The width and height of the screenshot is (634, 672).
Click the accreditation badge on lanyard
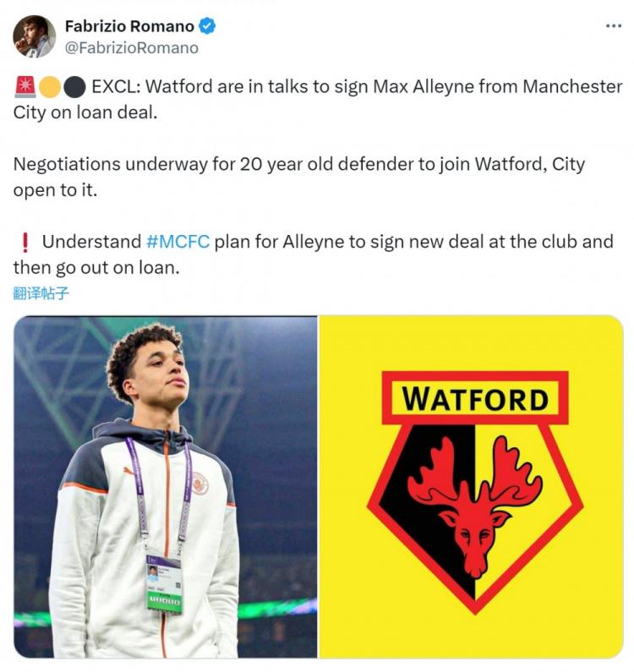(165, 584)
